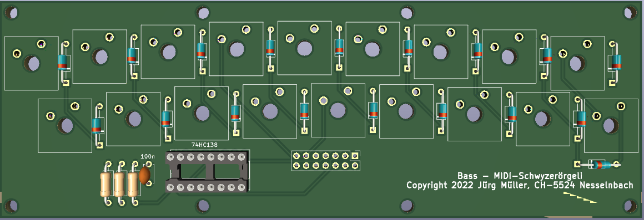
Task: Click the 74HC138 silkscreen label
Action: point(204,145)
